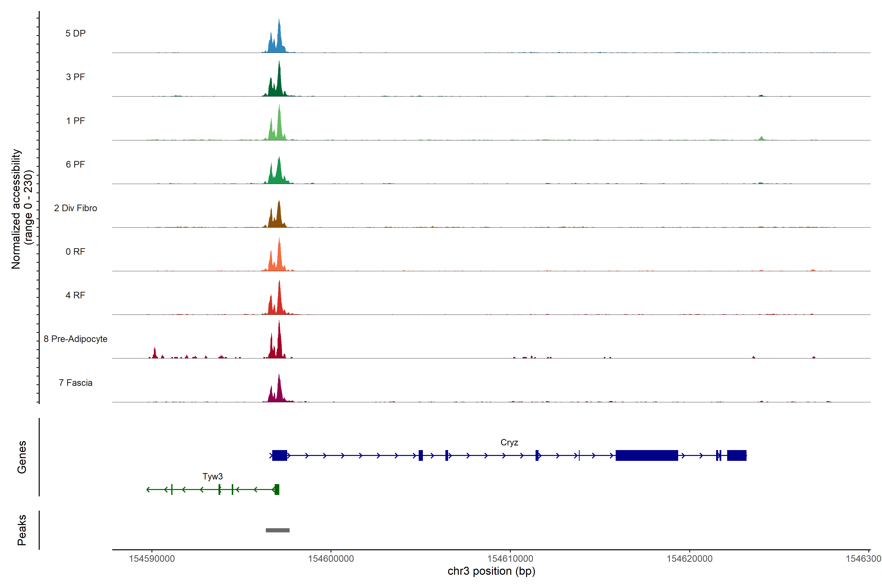Click the Cryz gene name label
Viewport: 882px width, 588px height.
(509, 442)
